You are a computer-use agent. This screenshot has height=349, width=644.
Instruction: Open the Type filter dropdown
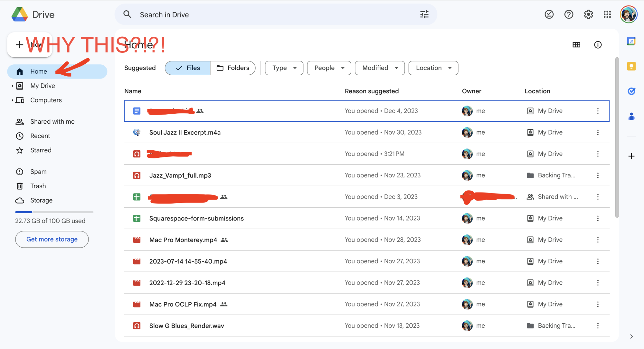284,68
